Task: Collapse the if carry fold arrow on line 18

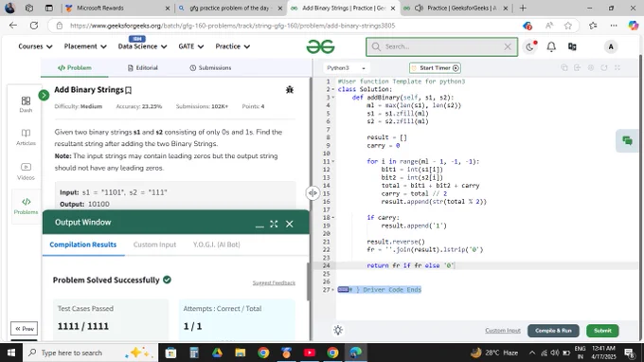Action: 333,217
